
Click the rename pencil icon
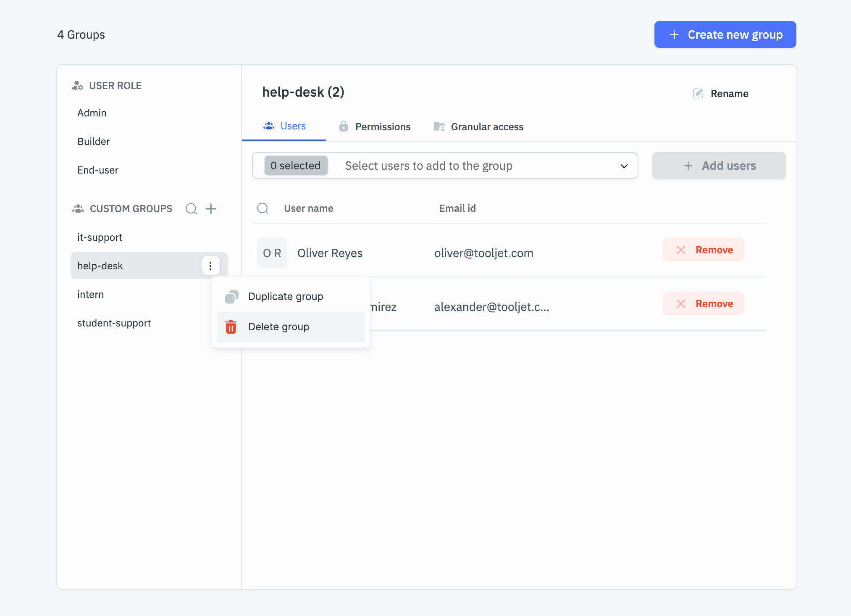(699, 92)
